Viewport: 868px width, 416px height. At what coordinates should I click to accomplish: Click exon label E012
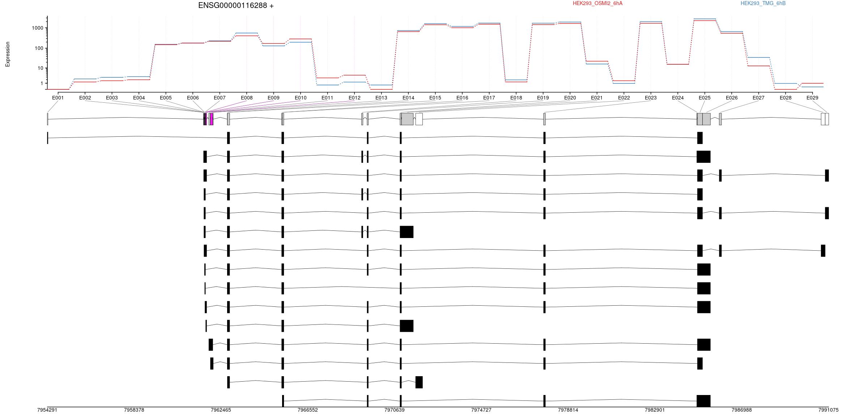354,98
